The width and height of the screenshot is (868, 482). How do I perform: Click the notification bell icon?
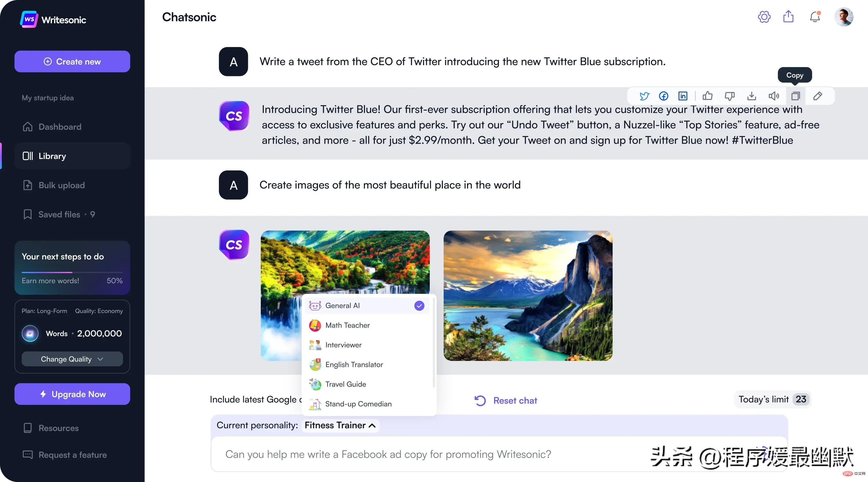(815, 17)
